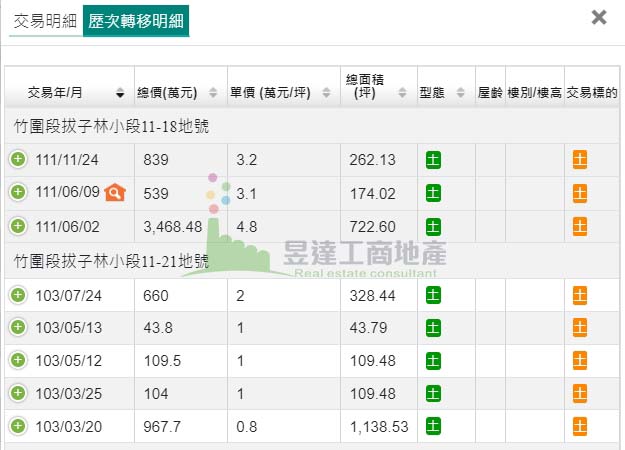Expand the 111/06/09 transaction row
Image resolution: width=625 pixels, height=450 pixels.
(x=18, y=193)
